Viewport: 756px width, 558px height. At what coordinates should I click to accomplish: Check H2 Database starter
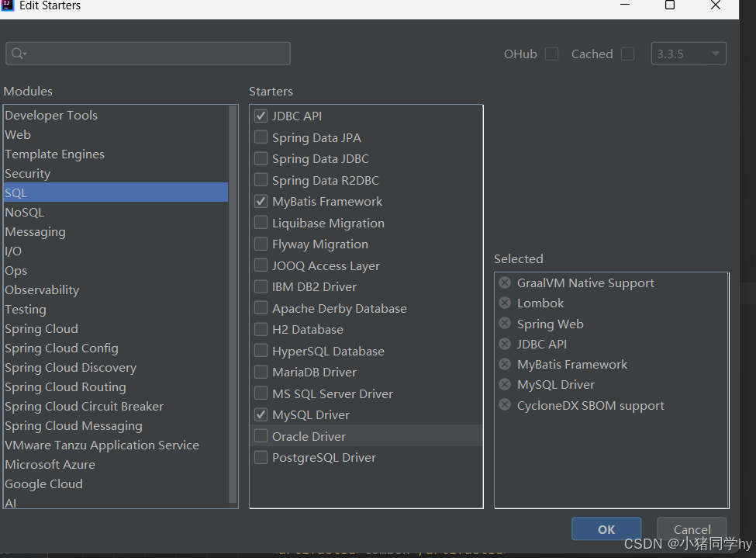[261, 329]
